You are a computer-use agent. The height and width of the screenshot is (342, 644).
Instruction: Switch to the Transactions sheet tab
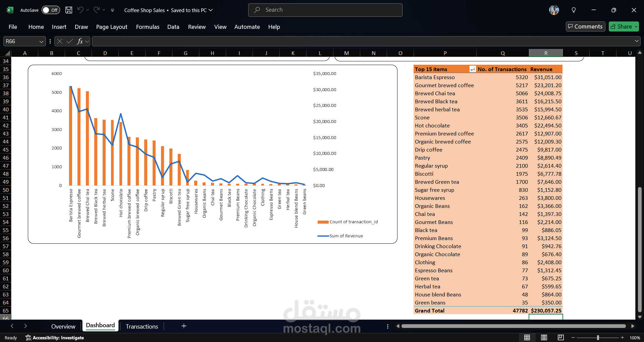point(142,326)
